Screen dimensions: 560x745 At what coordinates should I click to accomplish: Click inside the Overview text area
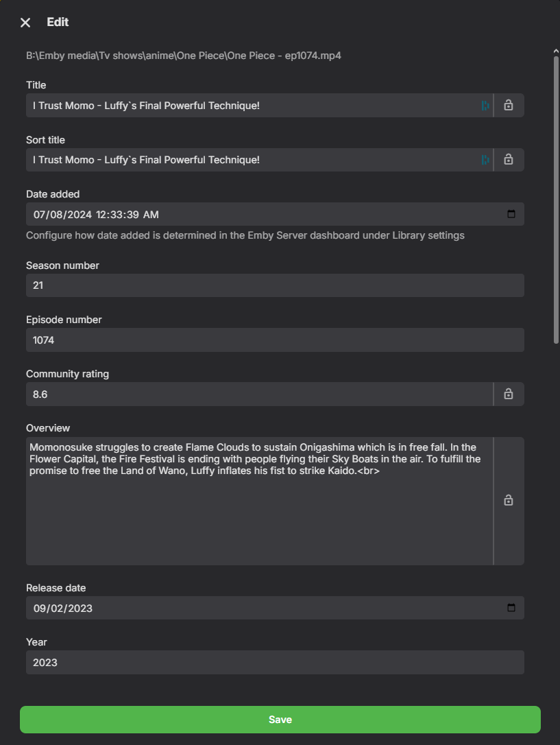click(259, 501)
